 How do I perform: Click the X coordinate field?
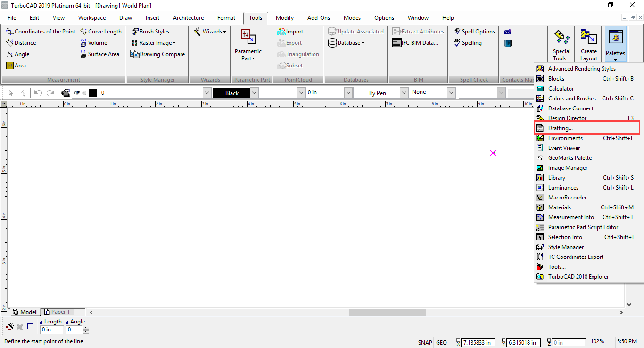tap(478, 343)
